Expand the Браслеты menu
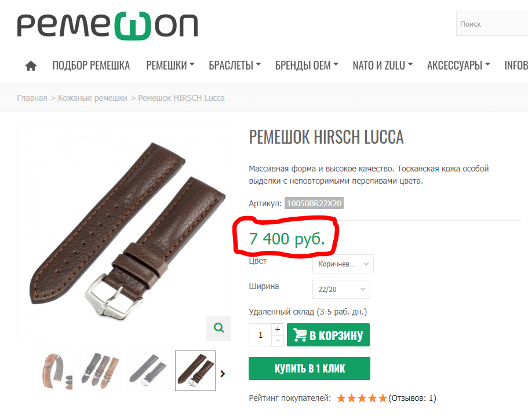The width and height of the screenshot is (528, 420). pyautogui.click(x=235, y=65)
